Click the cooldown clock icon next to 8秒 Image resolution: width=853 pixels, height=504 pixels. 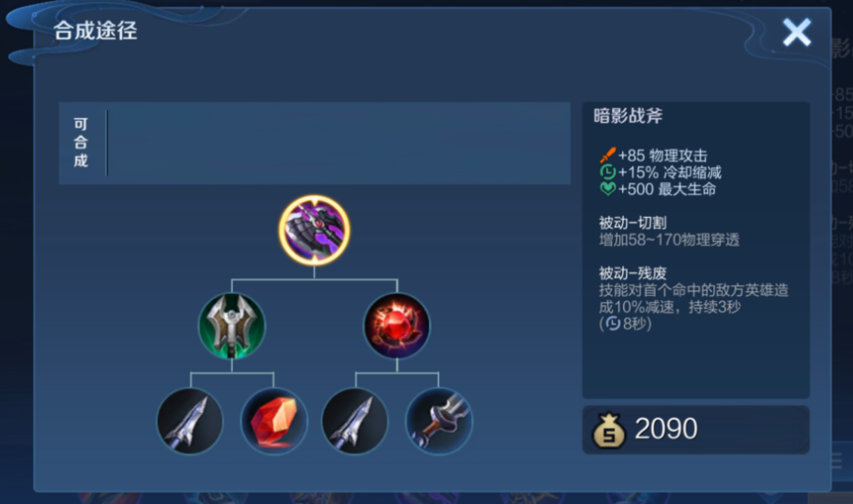[x=613, y=323]
